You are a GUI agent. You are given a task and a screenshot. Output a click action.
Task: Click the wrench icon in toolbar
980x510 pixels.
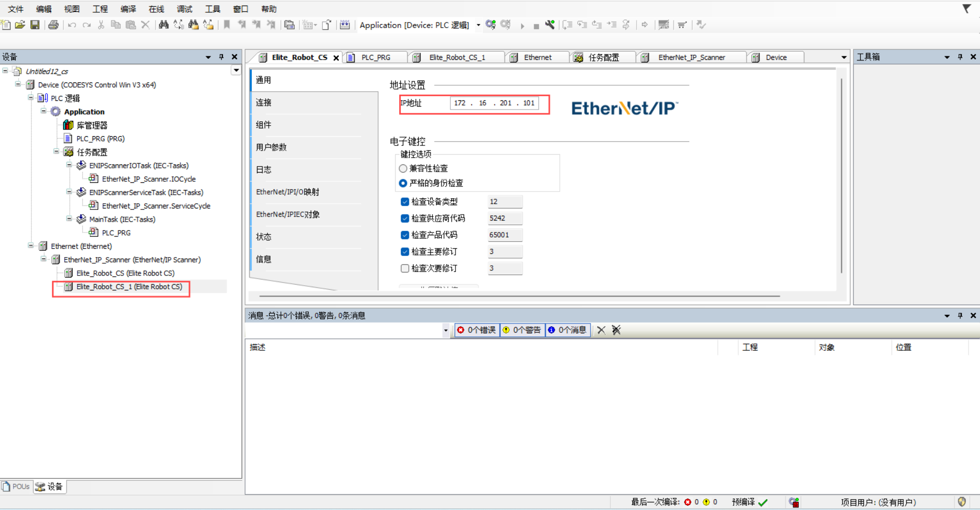(x=550, y=25)
